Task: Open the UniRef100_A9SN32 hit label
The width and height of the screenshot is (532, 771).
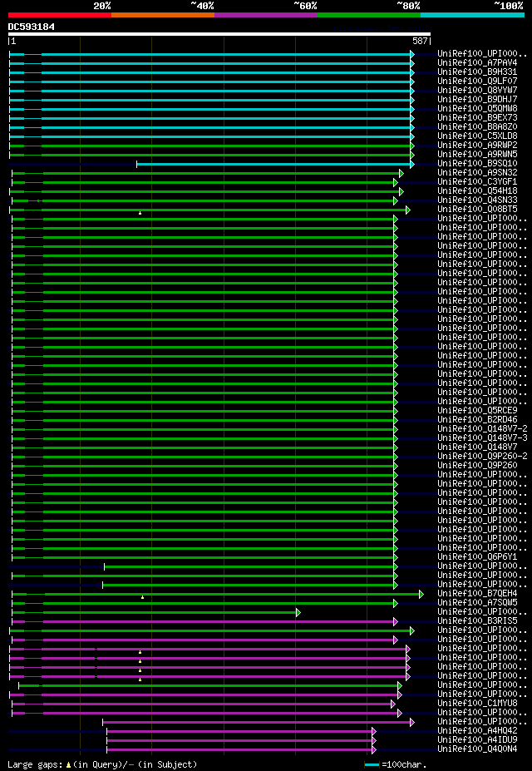Action: (x=477, y=173)
